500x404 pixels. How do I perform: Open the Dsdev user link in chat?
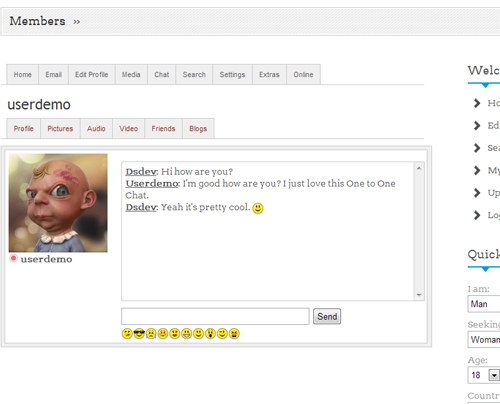tap(141, 172)
